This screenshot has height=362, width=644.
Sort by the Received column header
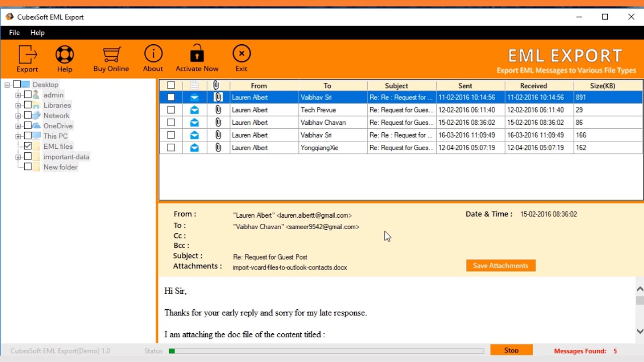point(539,85)
